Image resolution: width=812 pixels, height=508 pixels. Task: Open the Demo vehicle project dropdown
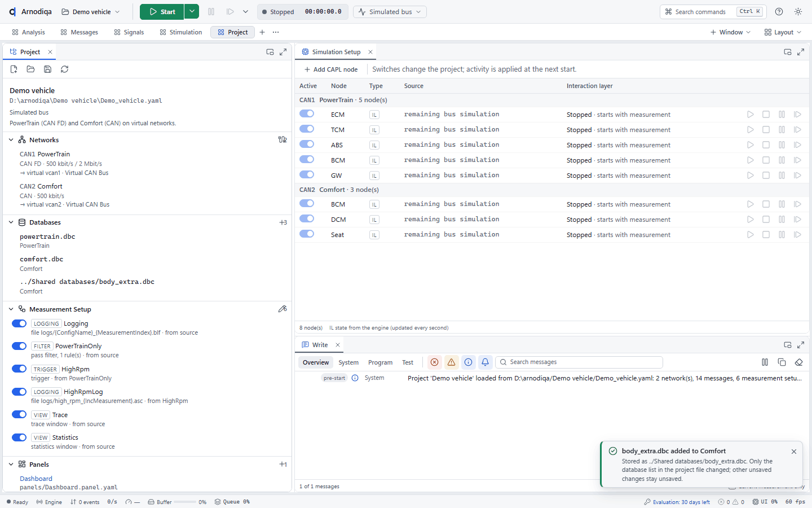(x=91, y=12)
